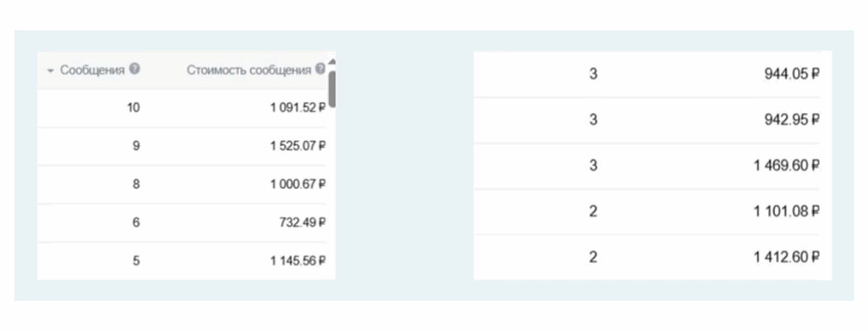
Task: Select the 1 412.60 ₽ cost value
Action: coord(787,257)
